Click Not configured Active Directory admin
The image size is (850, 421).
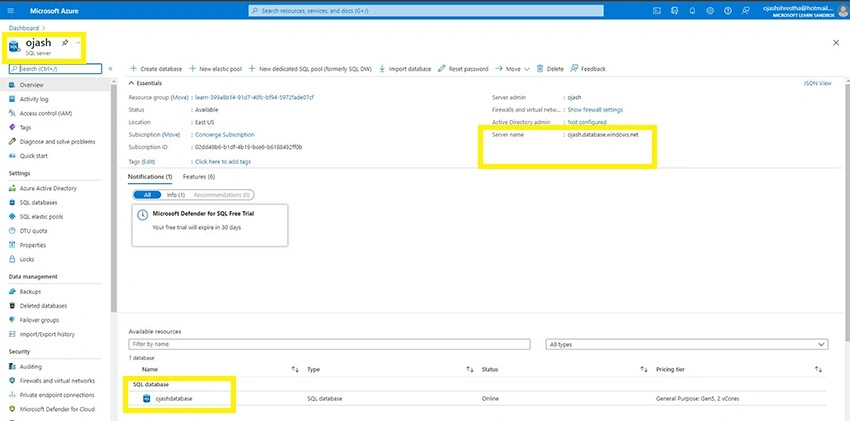point(587,122)
